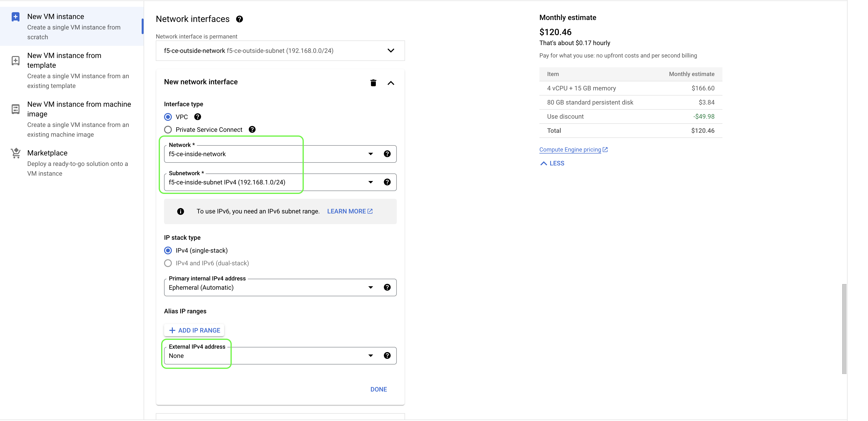Screen dimensions: 868x421
Task: Click help icon next to Network interfaces heading
Action: click(x=239, y=19)
